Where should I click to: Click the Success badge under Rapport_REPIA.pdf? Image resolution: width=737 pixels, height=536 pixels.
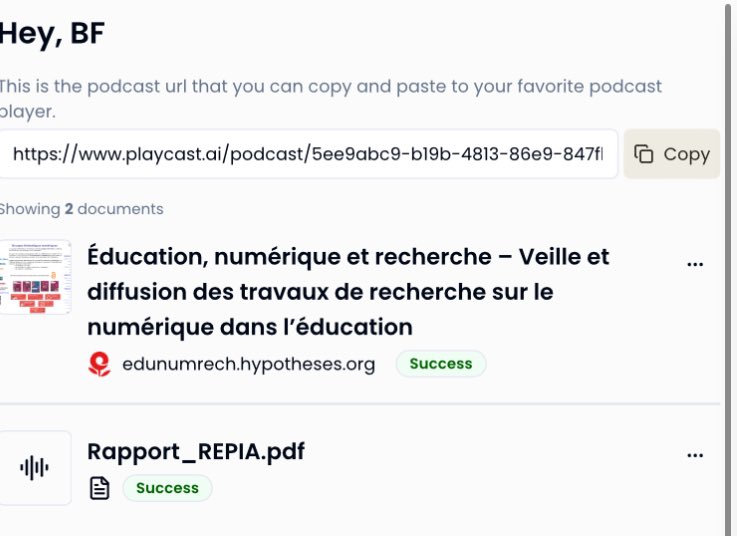click(x=167, y=488)
